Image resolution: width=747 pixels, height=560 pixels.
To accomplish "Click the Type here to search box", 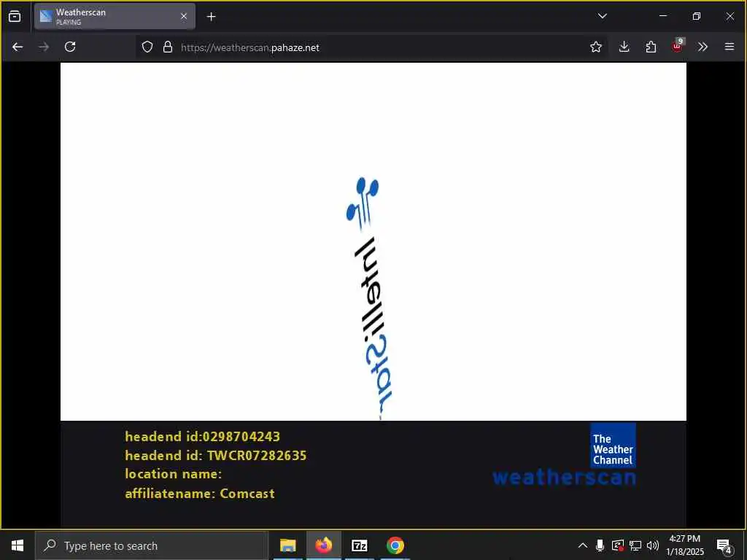I will (x=152, y=545).
